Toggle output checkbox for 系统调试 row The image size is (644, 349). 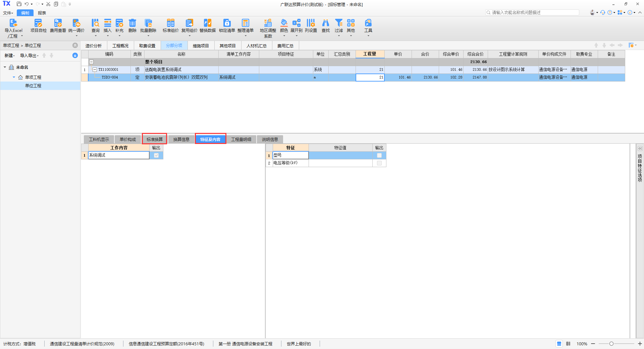(x=156, y=155)
